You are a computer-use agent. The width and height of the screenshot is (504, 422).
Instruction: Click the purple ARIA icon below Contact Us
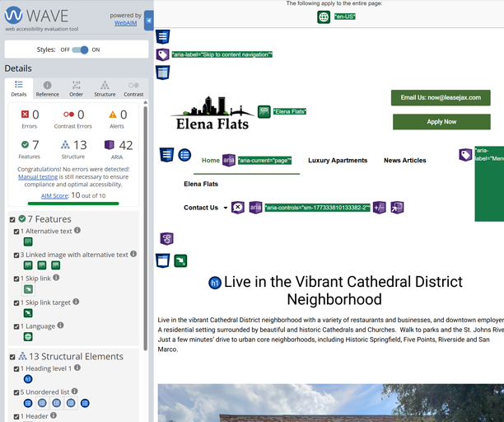(167, 239)
